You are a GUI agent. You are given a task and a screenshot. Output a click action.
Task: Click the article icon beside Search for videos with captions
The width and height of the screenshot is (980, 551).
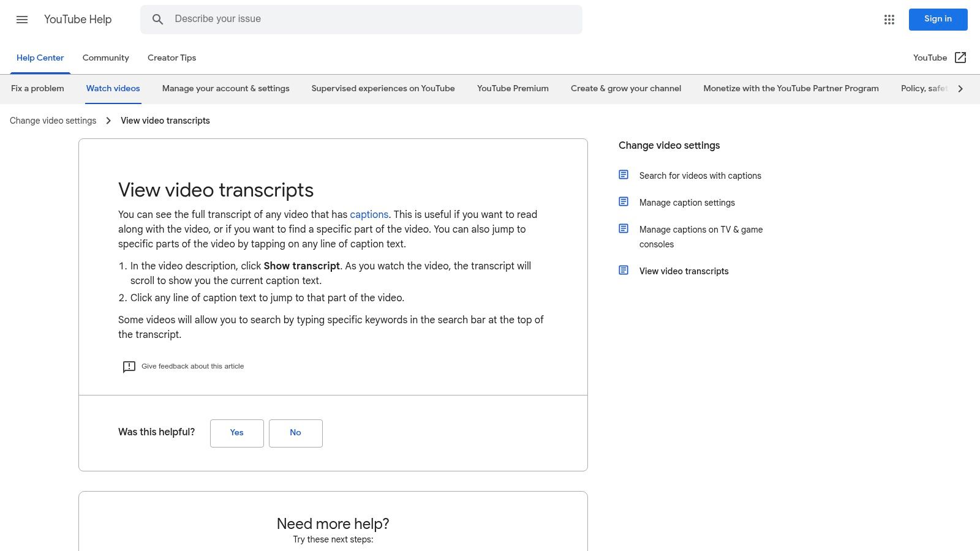624,174
